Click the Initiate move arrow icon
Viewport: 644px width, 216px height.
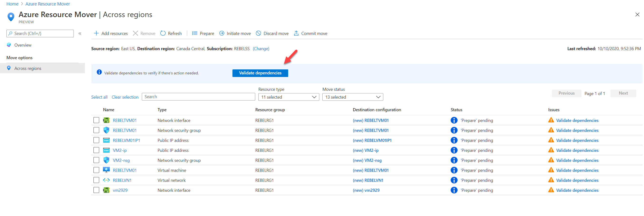pos(222,33)
